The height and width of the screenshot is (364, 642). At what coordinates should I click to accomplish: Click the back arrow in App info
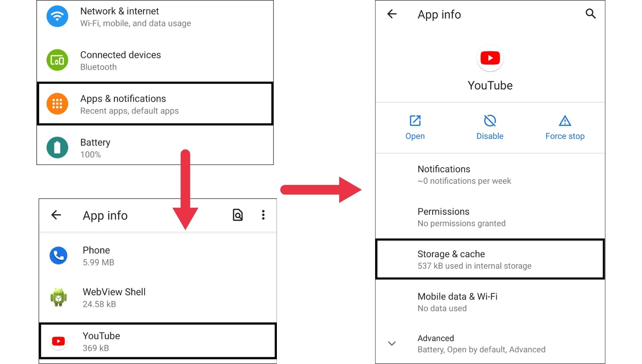point(55,215)
